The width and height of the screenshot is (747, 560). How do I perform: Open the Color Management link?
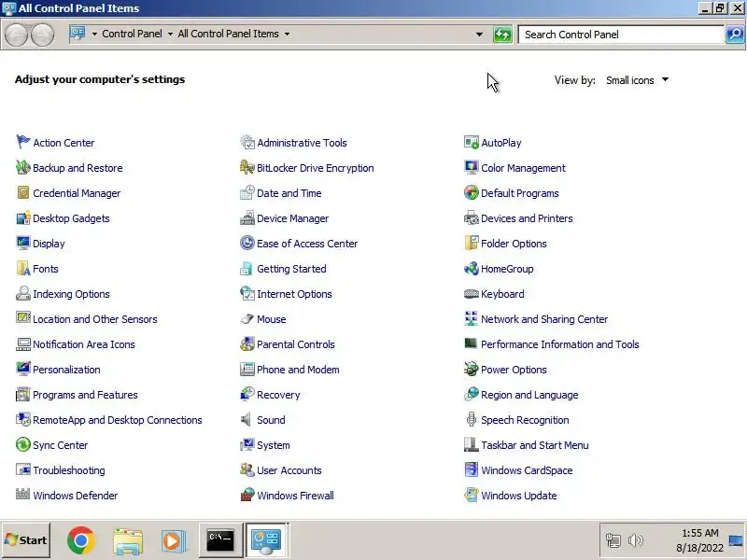click(523, 168)
